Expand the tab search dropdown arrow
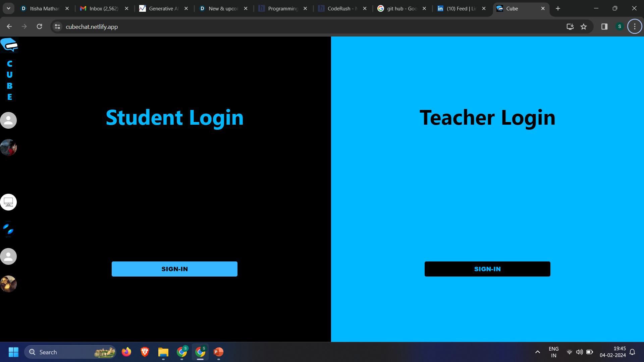 [8, 8]
